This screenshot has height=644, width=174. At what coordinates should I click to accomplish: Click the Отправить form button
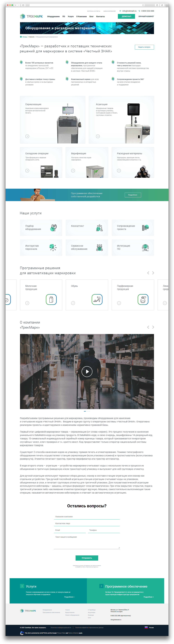click(87, 558)
